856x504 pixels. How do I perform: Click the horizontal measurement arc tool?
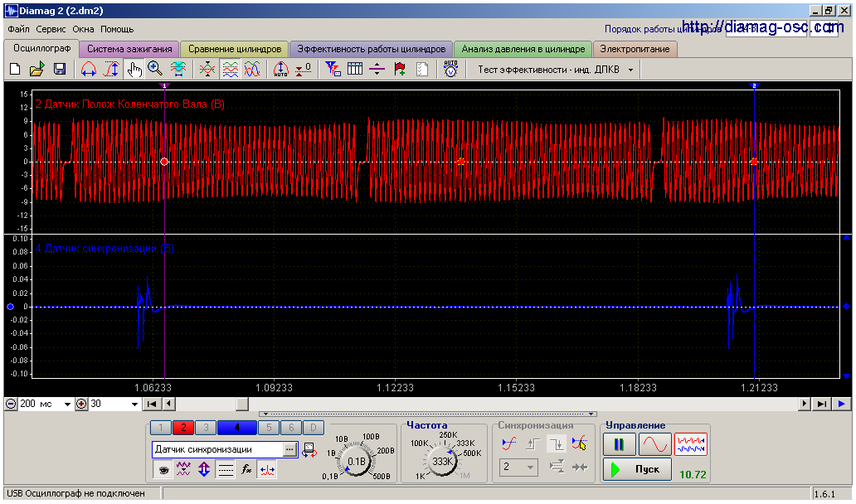pos(89,70)
